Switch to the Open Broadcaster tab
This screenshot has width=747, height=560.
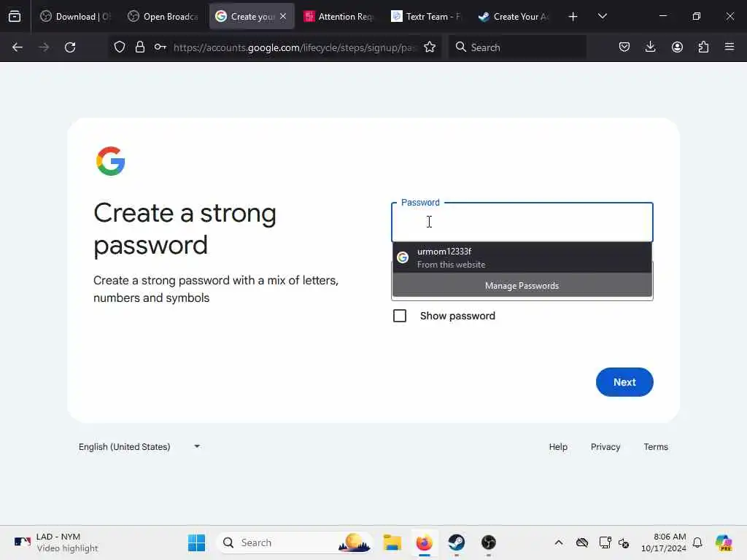pos(163,17)
